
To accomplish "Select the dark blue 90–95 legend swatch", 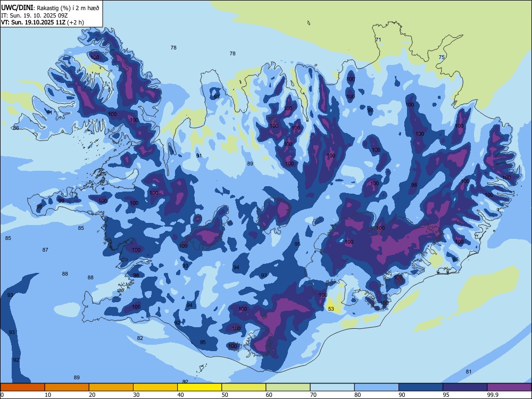I will [421, 387].
